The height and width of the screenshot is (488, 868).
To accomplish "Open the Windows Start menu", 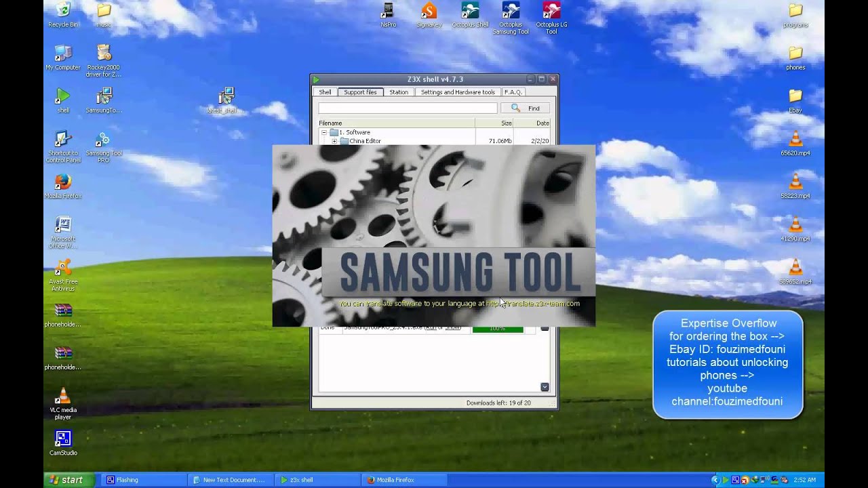I will coord(68,480).
